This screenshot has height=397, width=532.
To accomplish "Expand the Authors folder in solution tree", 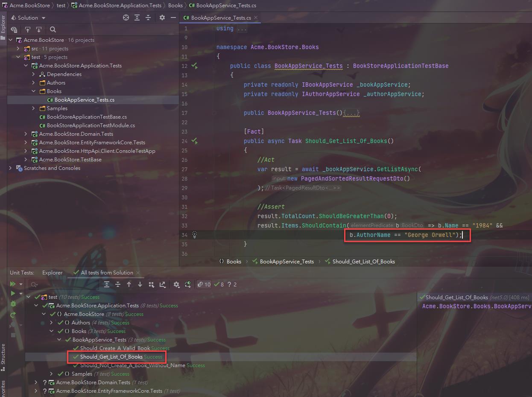I will [x=34, y=83].
